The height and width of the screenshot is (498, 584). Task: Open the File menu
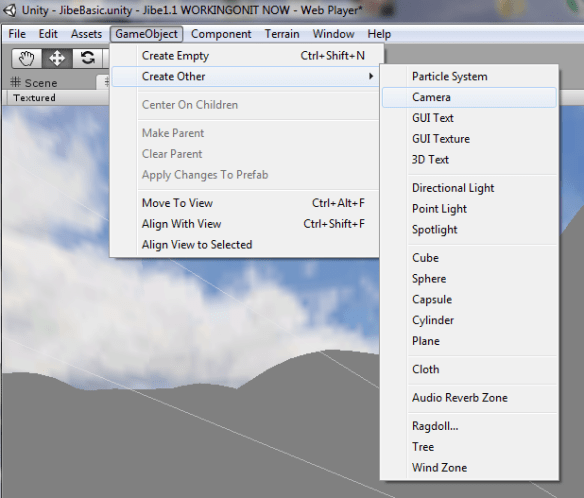tap(17, 34)
